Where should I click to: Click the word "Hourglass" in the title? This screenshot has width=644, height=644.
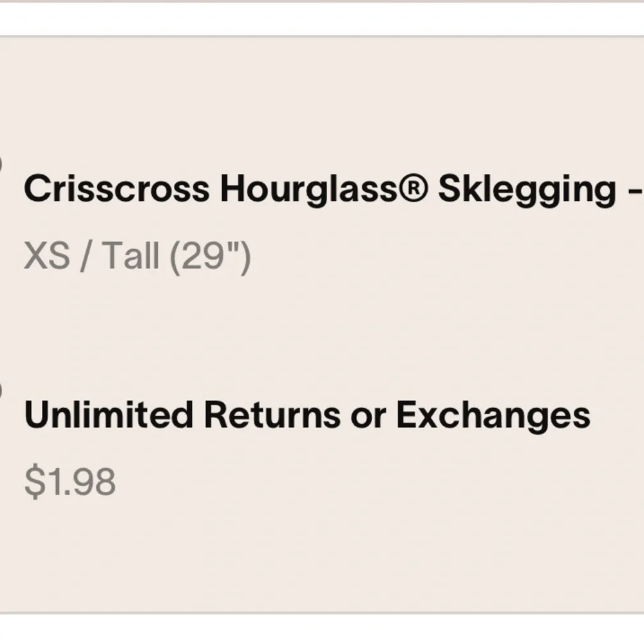pos(315,189)
